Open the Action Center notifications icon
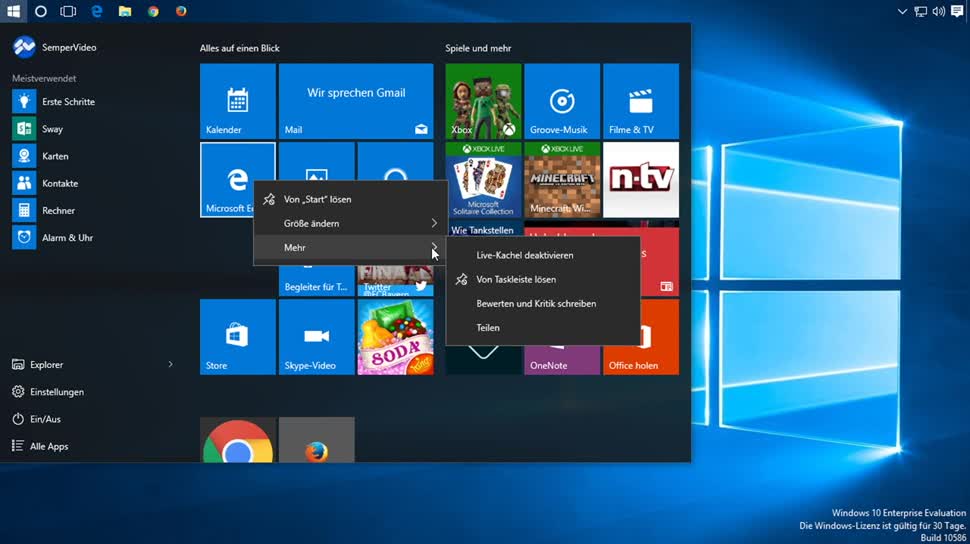 coord(957,11)
